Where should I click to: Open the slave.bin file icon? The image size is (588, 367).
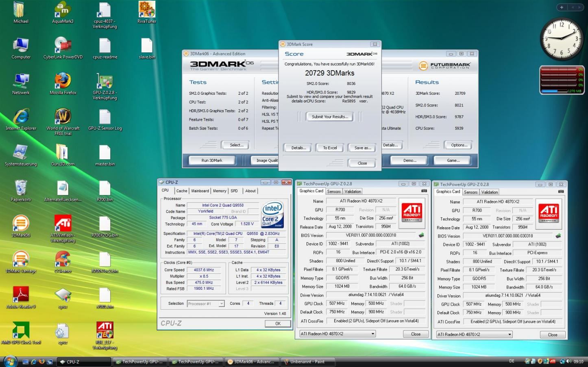point(147,48)
